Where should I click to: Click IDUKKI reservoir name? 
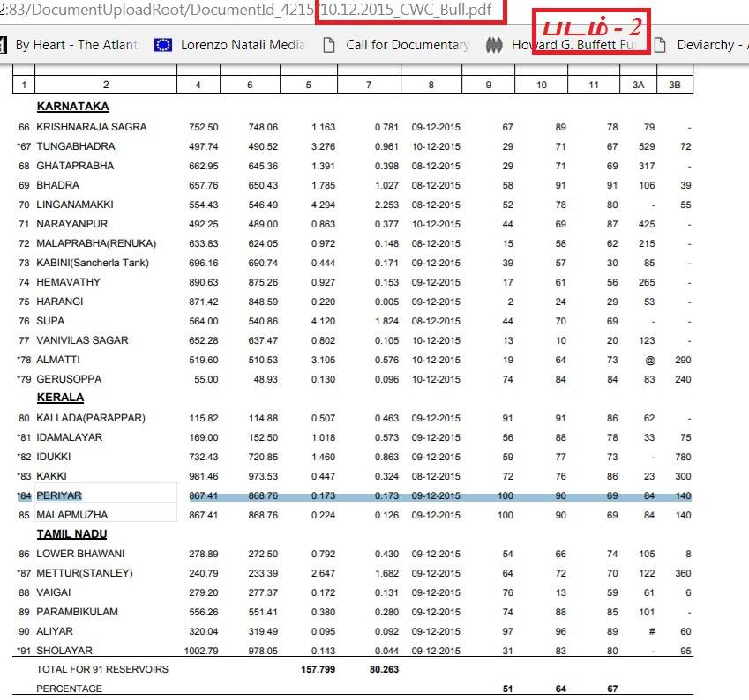click(54, 457)
